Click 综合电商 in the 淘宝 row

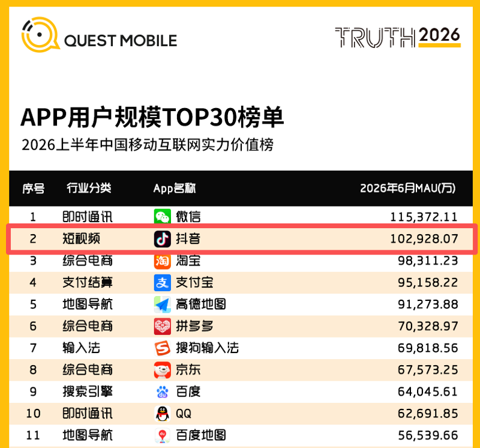click(88, 261)
